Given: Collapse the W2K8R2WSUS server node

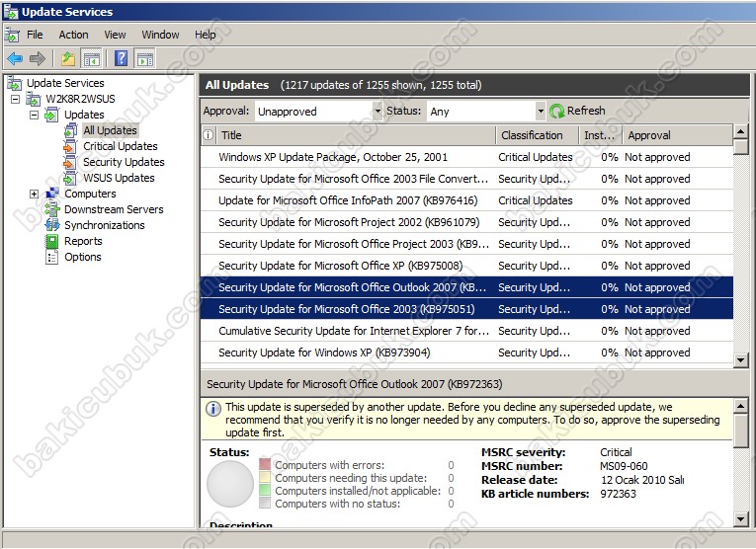Looking at the screenshot, I should (16, 99).
